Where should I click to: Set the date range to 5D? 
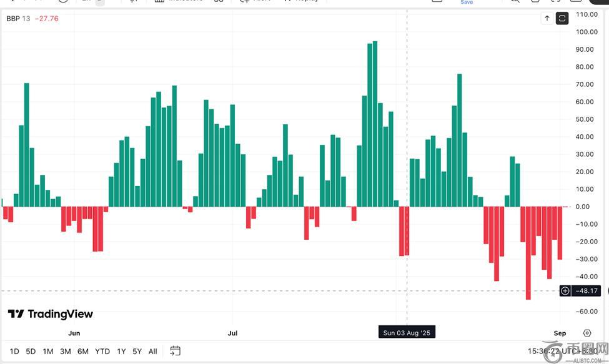tap(31, 352)
